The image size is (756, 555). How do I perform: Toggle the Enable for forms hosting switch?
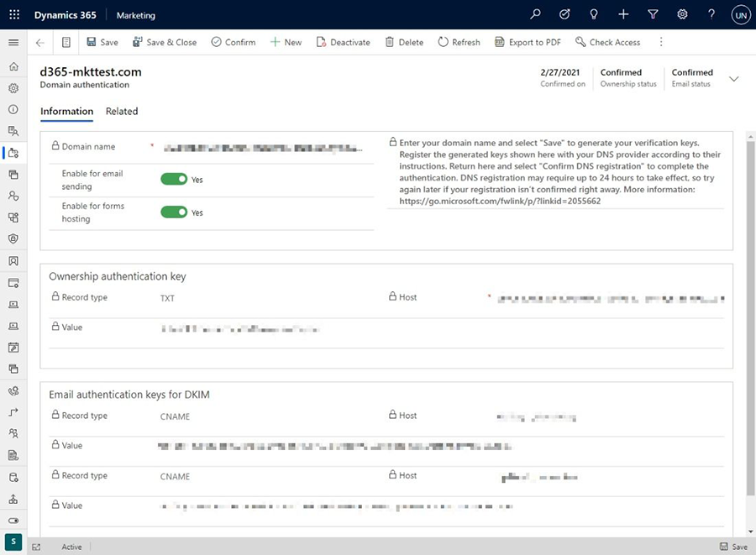point(174,212)
